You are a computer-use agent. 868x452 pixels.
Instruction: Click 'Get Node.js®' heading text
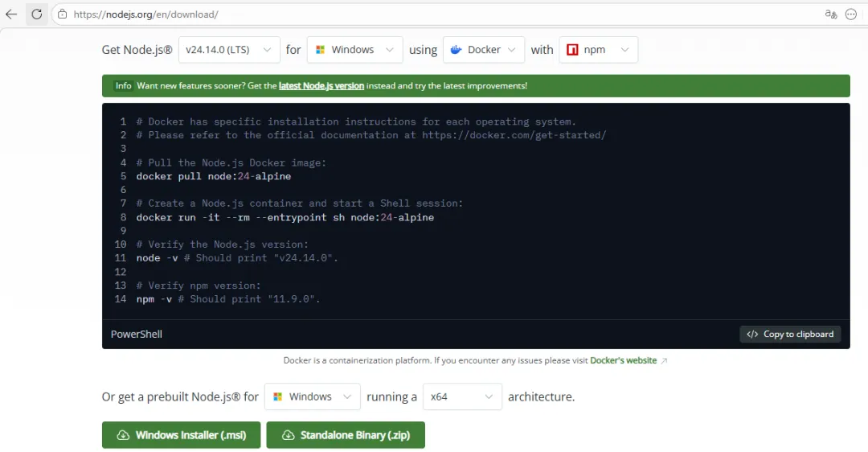[137, 50]
